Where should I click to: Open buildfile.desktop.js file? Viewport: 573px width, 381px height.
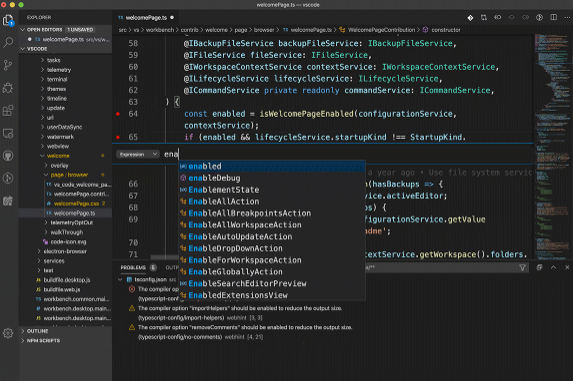pos(67,280)
